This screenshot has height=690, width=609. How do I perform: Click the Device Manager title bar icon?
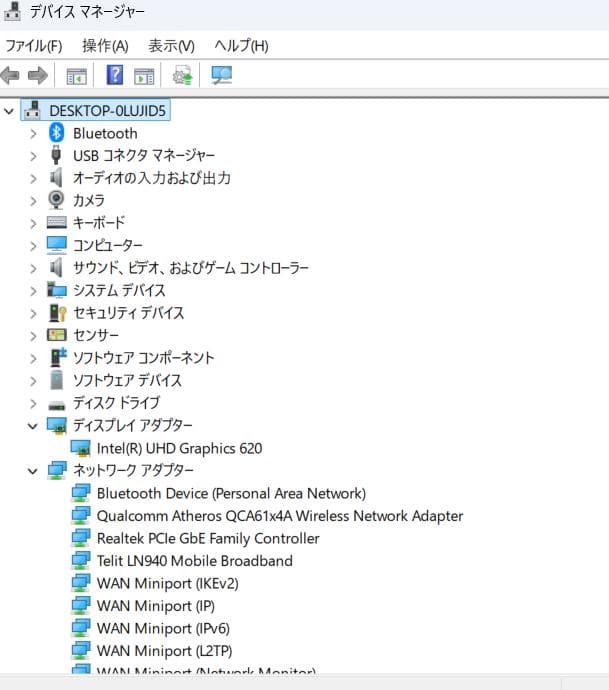[12, 12]
